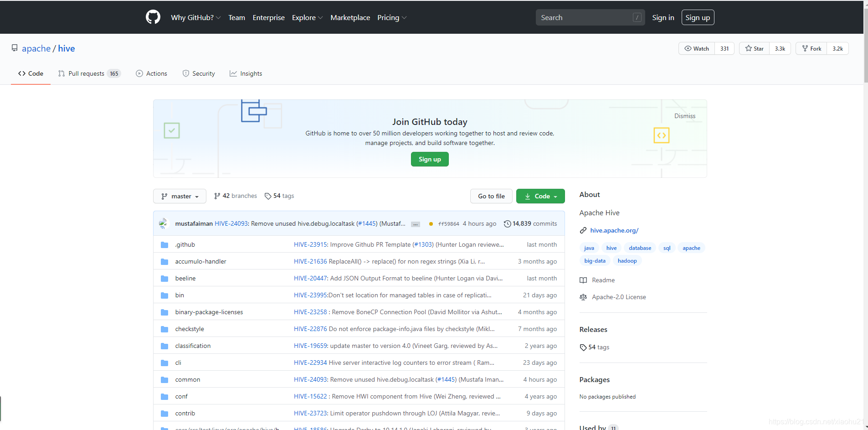Open Team in the top navigation
868x430 pixels.
(236, 17)
